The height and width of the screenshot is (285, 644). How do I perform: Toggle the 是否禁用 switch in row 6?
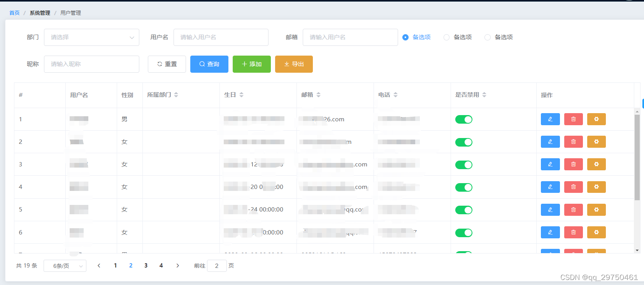tap(464, 233)
